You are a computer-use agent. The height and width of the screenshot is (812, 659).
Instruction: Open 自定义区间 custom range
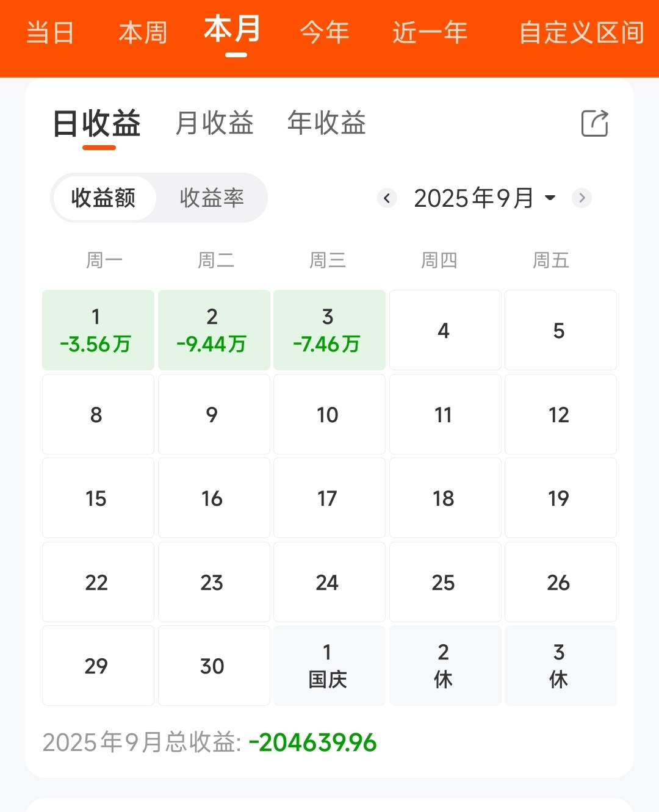(x=582, y=32)
